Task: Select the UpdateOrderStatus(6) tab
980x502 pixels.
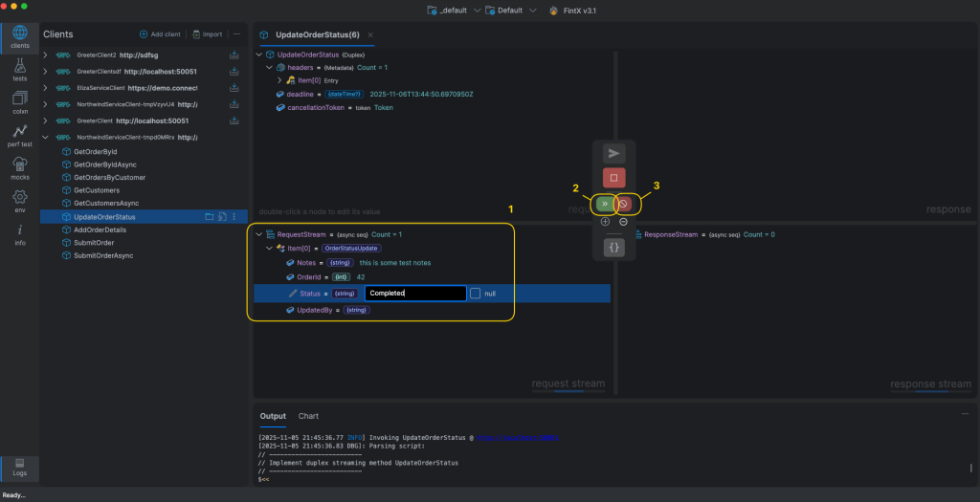Action: pos(317,35)
